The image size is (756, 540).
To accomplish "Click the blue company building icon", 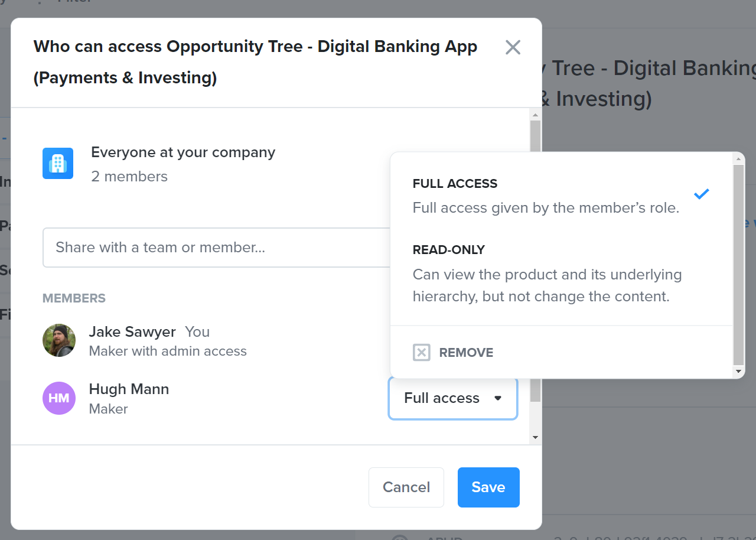I will pos(57,163).
